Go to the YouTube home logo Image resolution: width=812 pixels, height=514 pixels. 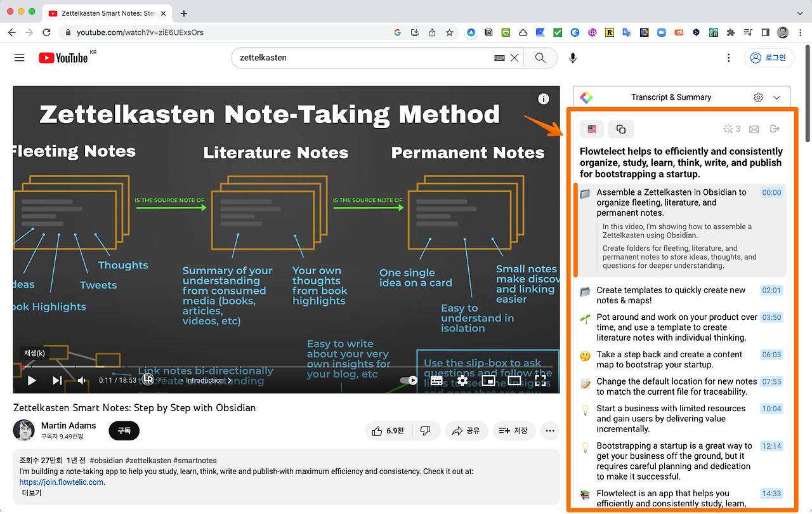tap(63, 58)
